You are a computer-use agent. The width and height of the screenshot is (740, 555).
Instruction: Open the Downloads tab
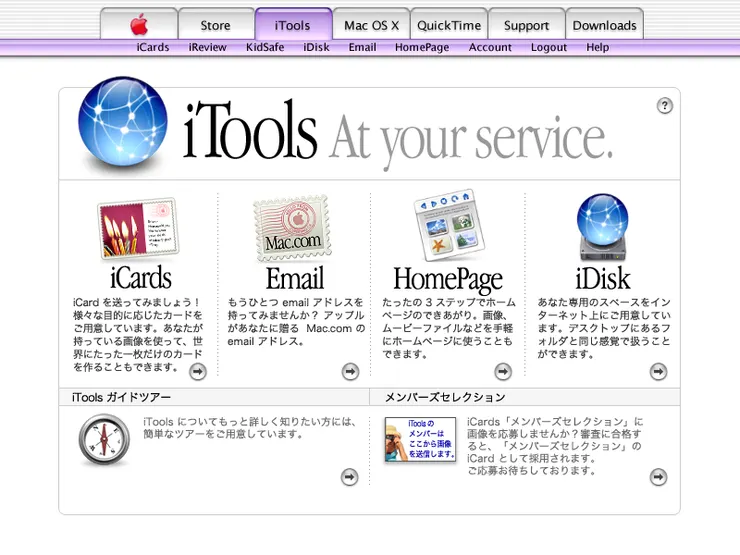605,24
